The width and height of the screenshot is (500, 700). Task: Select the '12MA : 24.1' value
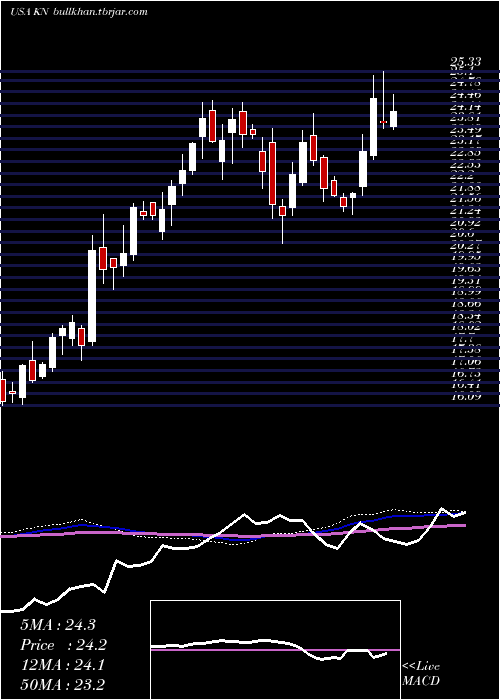(x=62, y=665)
